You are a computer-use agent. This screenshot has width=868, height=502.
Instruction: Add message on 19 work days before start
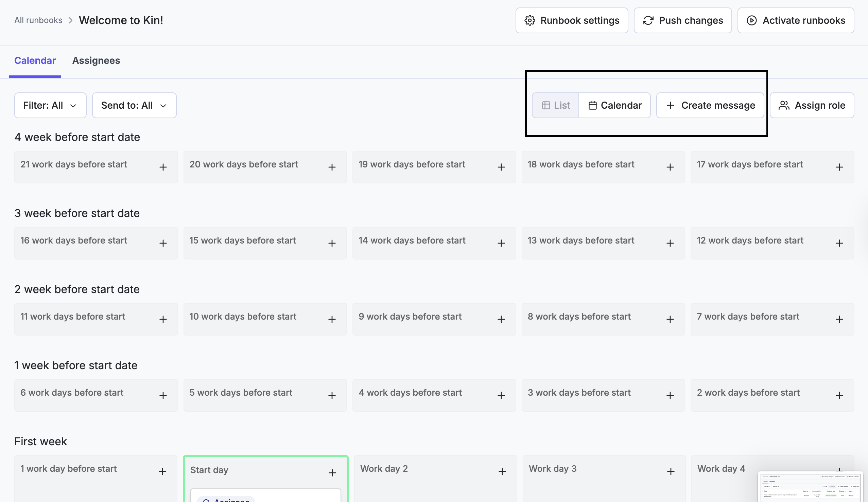pos(501,167)
